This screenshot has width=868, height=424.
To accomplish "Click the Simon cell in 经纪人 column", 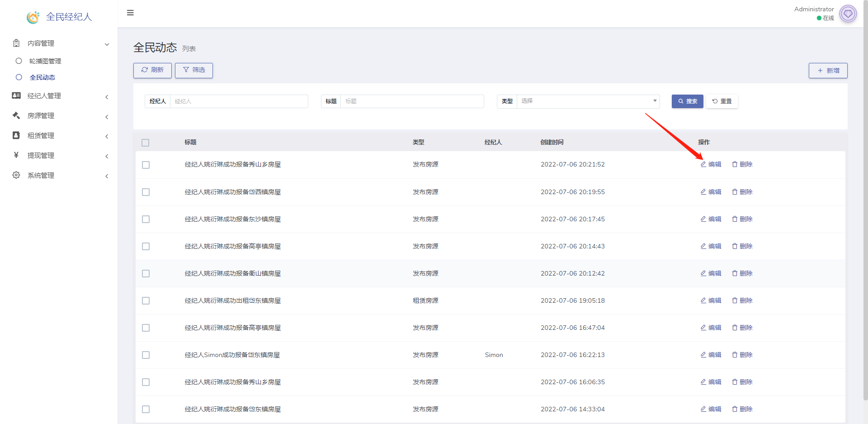I will point(494,355).
